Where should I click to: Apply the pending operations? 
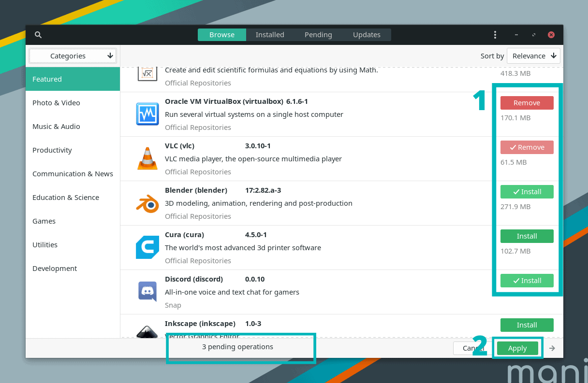pyautogui.click(x=517, y=348)
